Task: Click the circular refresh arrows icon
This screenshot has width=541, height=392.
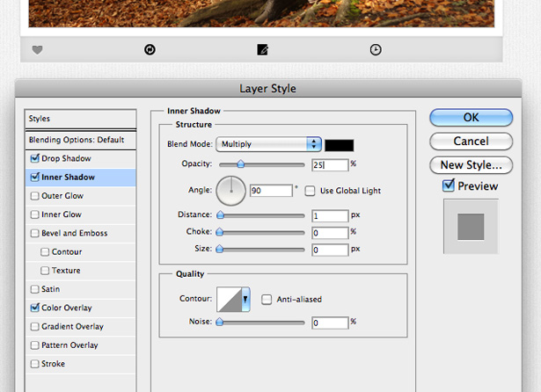Action: click(150, 49)
